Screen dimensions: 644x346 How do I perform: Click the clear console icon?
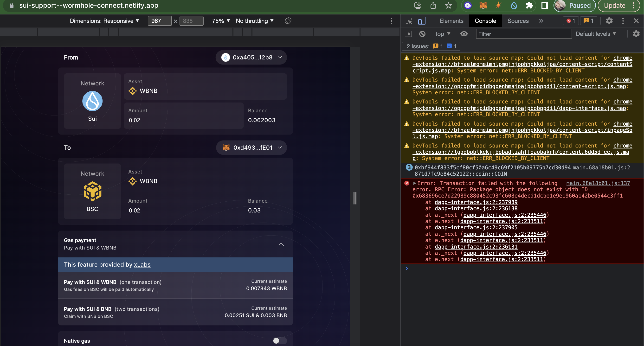pyautogui.click(x=422, y=34)
